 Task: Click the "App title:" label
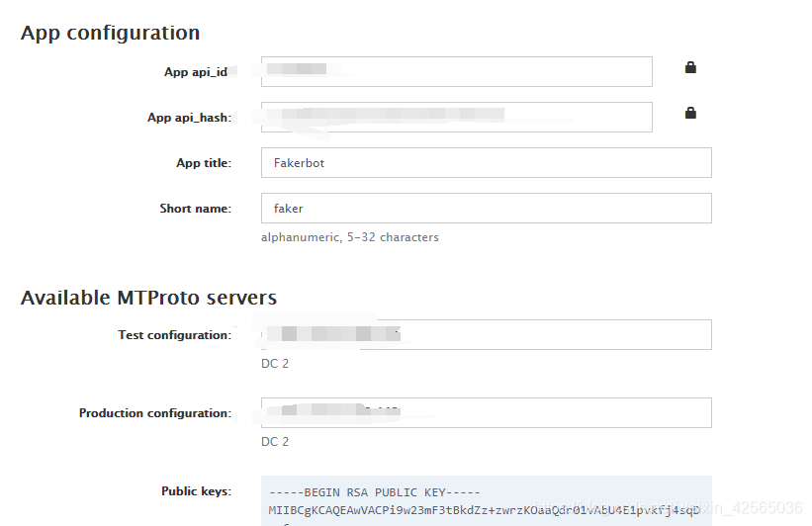point(203,163)
